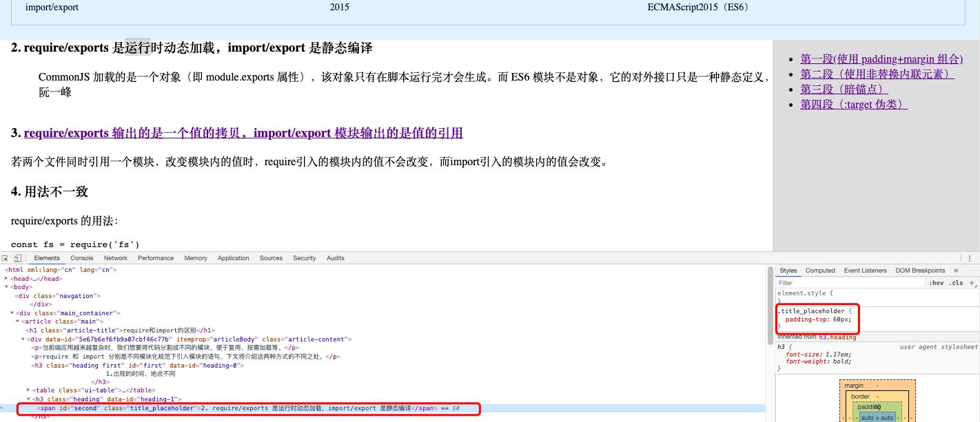Image resolution: width=980 pixels, height=422 pixels.
Task: Click margin region of box model
Action: 854,386
